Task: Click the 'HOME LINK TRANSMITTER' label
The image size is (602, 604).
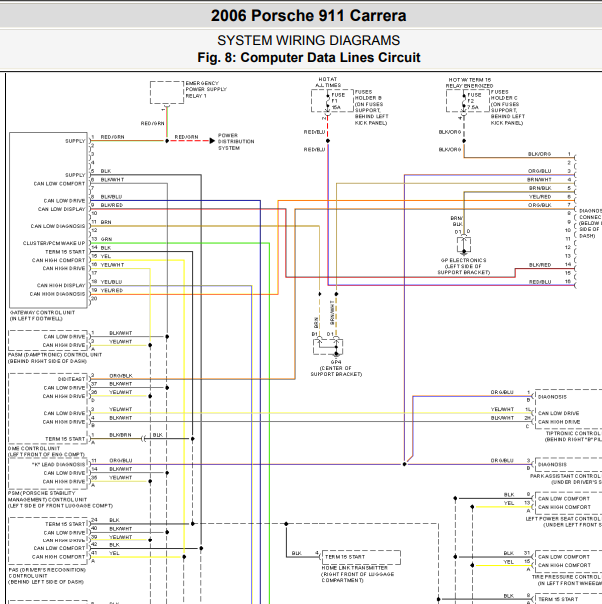Action: click(x=355, y=568)
